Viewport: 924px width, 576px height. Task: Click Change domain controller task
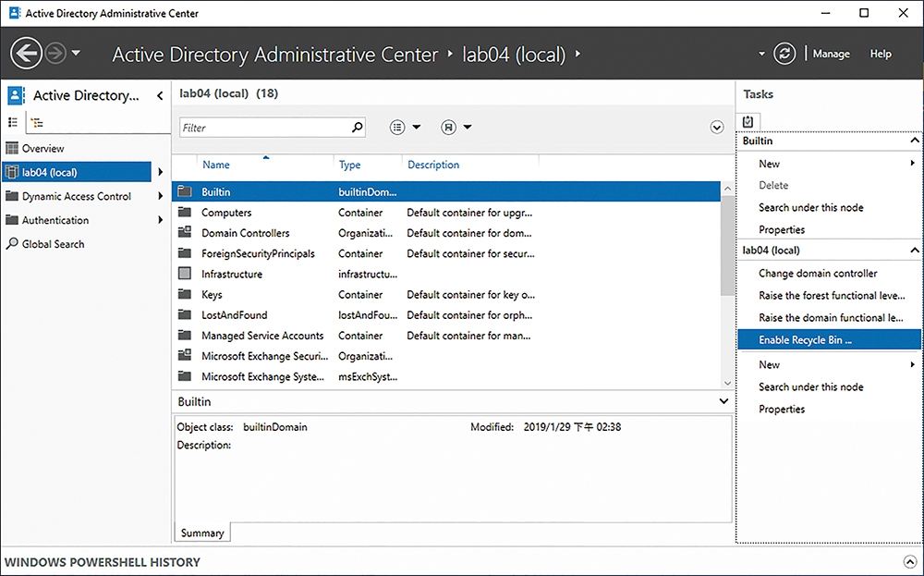pos(818,274)
